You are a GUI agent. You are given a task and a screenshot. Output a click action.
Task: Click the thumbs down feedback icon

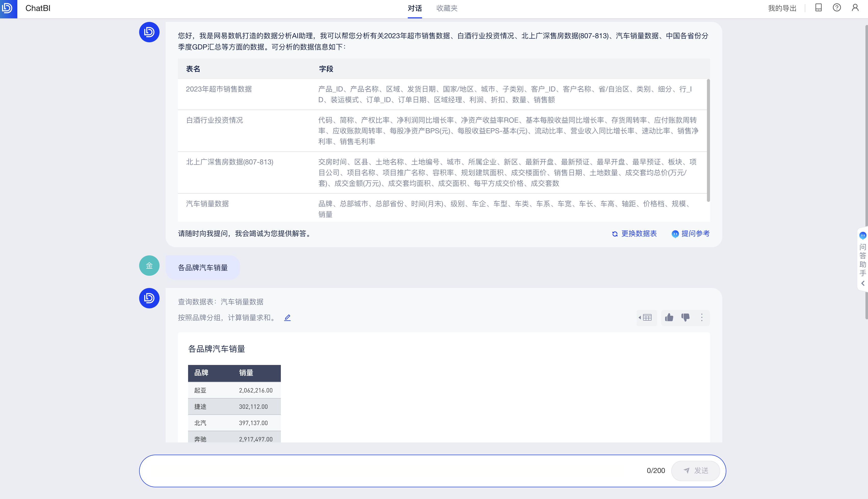[x=685, y=317]
